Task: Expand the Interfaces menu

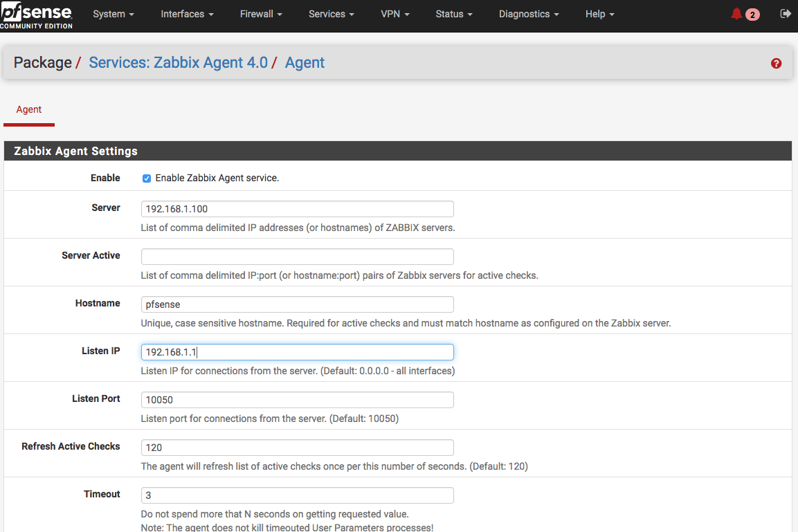Action: [x=187, y=14]
